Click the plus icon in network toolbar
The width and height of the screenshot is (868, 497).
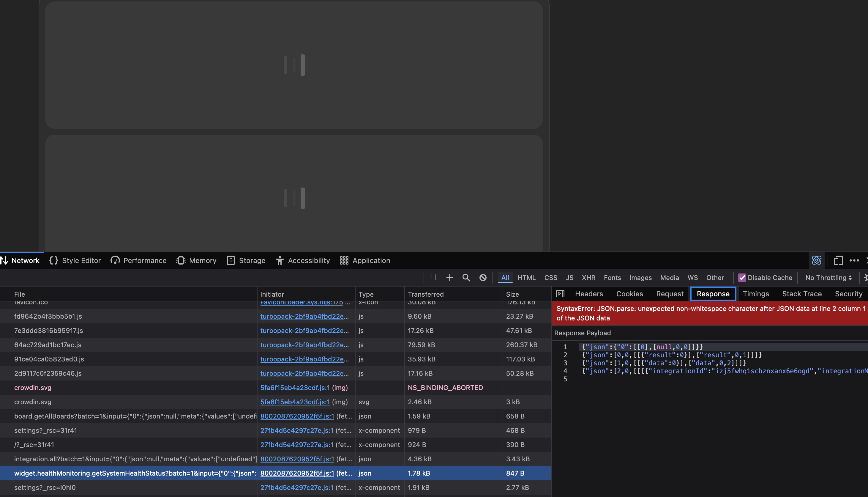[x=449, y=278]
